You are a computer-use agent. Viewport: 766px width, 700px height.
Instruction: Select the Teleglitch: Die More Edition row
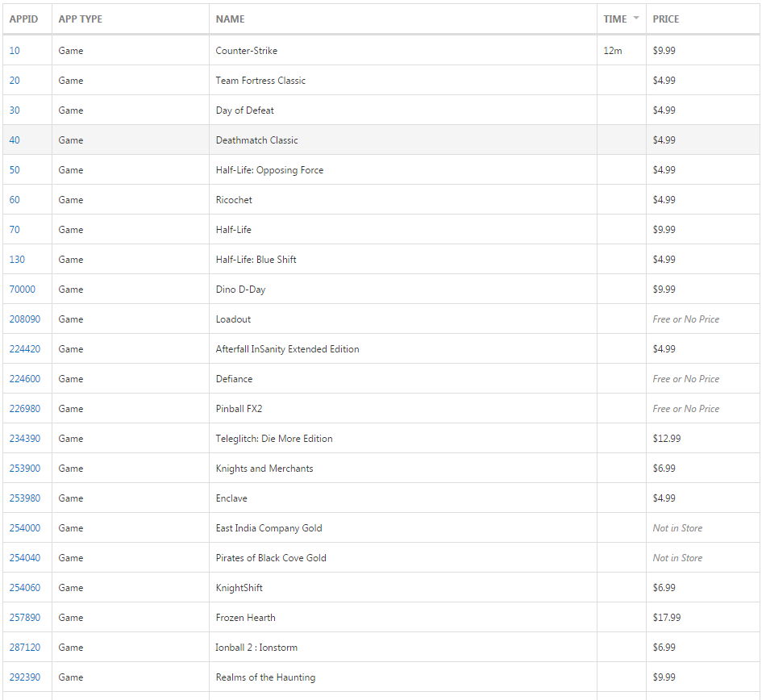[323, 438]
